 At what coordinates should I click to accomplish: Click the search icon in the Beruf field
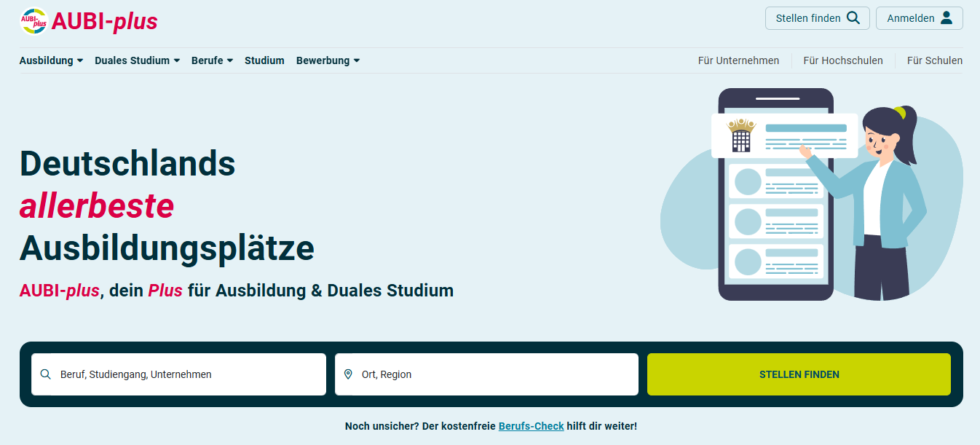click(x=46, y=374)
